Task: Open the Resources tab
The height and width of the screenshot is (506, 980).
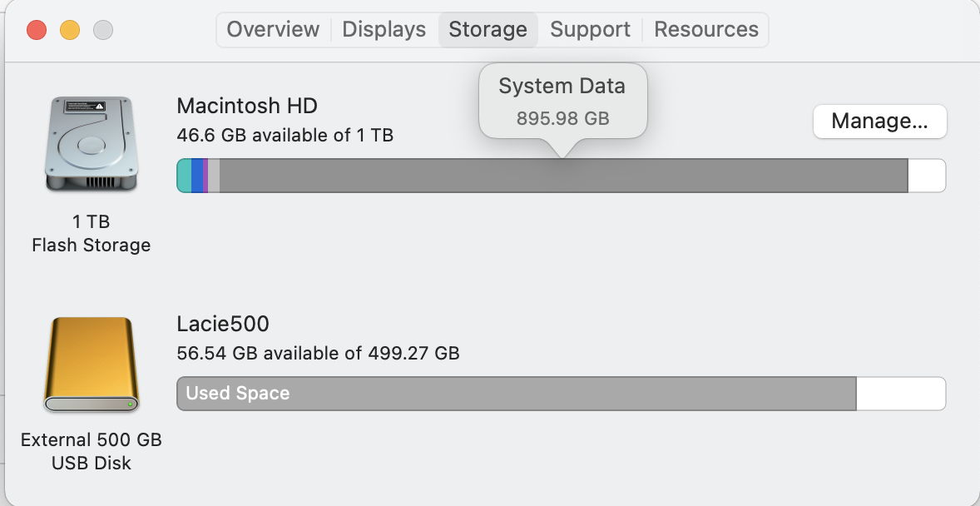Action: pos(706,30)
